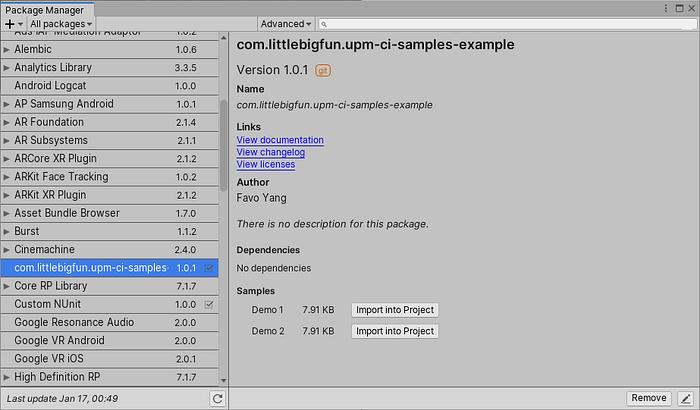Click the com.littlebigfun.upm-ci-samples list row
Viewport: 700px width, 410px height.
point(110,268)
